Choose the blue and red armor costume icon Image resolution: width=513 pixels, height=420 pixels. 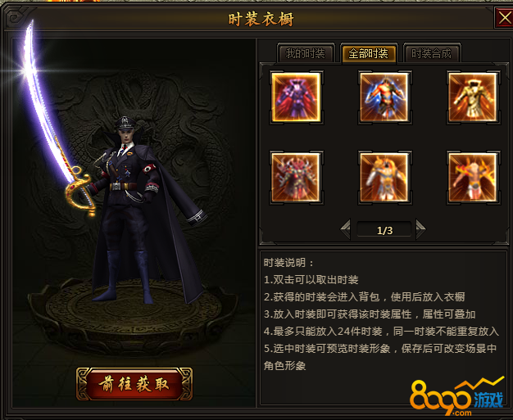click(x=384, y=97)
